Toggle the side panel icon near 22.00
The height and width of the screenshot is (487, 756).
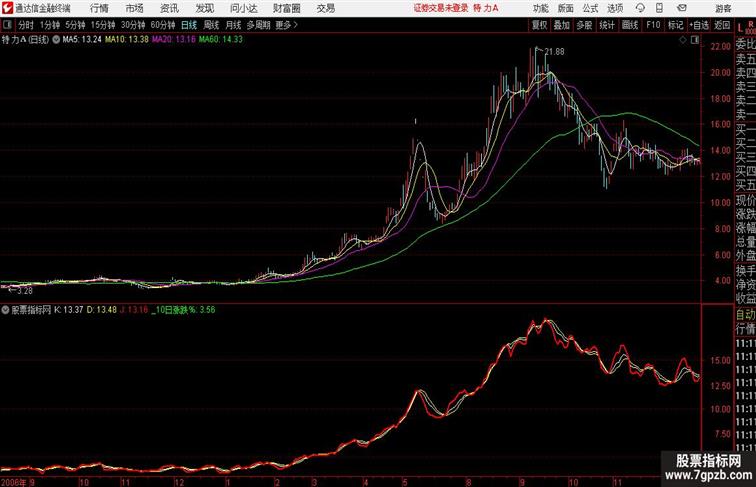pyautogui.click(x=695, y=40)
